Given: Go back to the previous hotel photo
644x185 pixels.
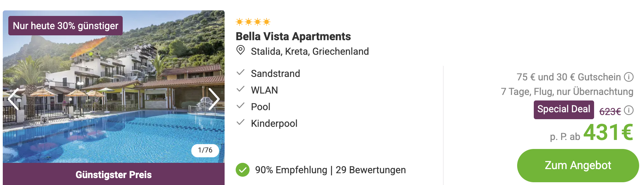Looking at the screenshot, I should click(x=14, y=99).
